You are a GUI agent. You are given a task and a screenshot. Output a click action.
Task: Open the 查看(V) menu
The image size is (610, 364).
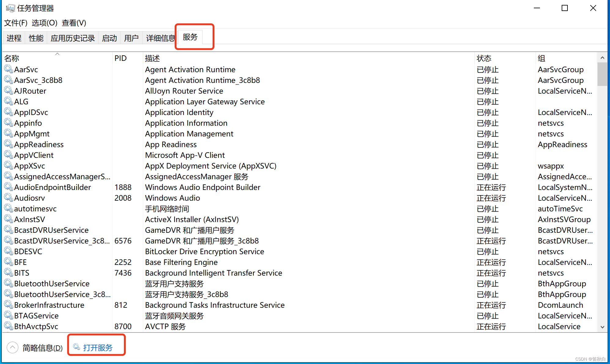click(74, 23)
